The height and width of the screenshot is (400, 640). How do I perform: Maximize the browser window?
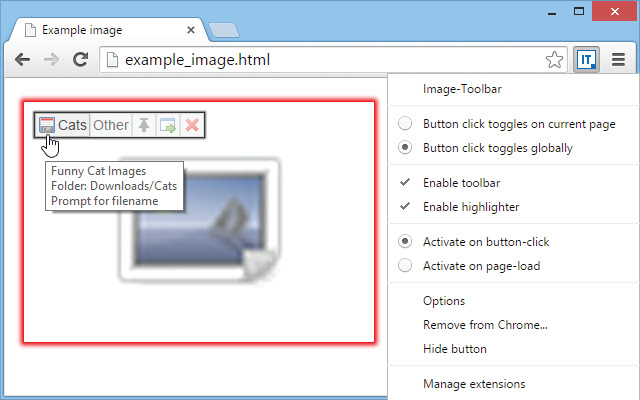tap(579, 11)
